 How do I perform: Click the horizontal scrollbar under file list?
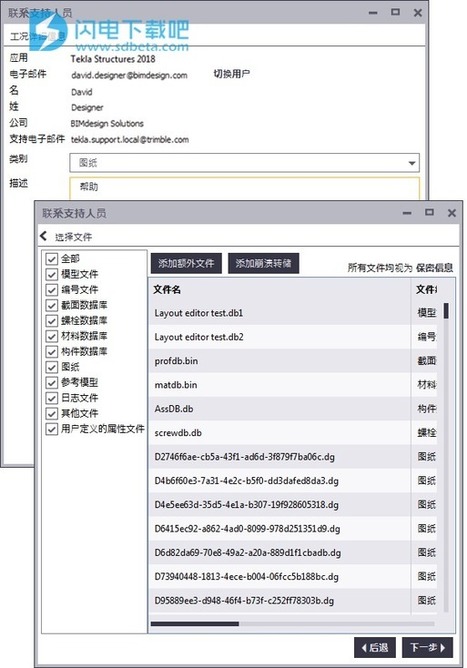pyautogui.click(x=292, y=624)
